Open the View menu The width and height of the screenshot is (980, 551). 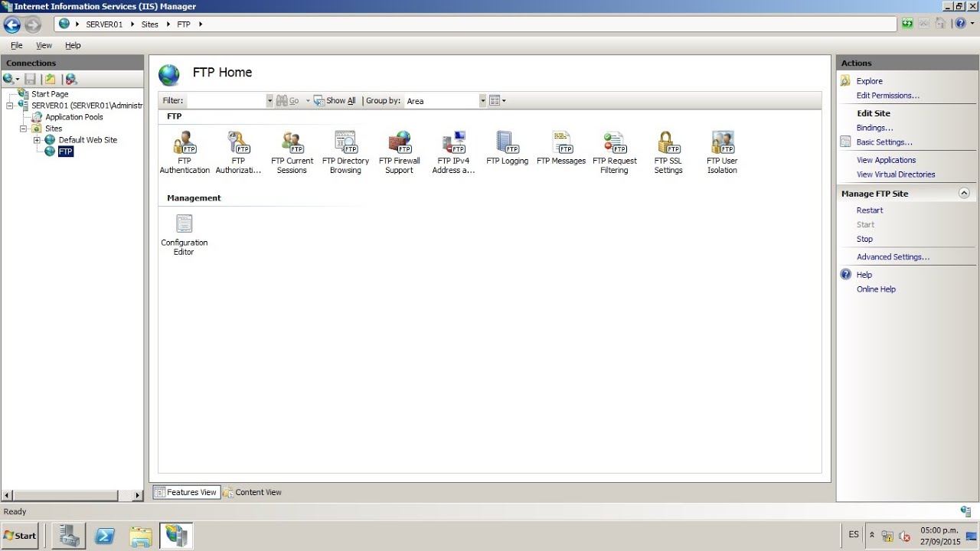coord(44,45)
